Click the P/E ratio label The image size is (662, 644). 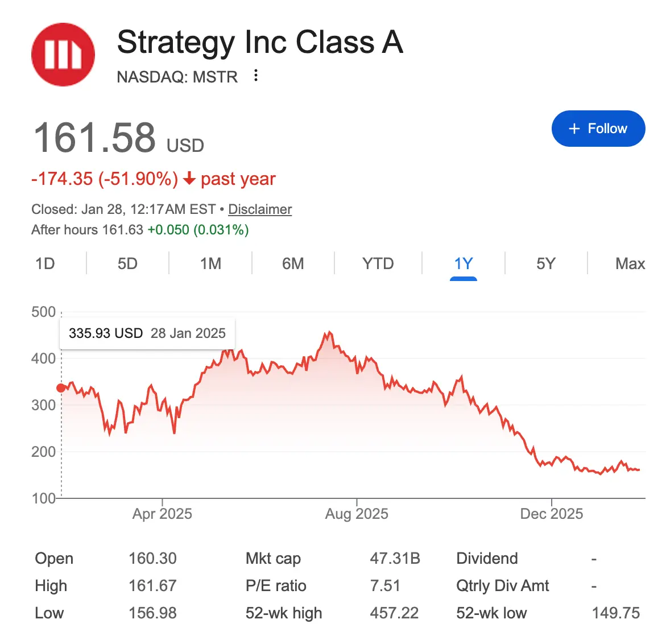[x=276, y=586]
